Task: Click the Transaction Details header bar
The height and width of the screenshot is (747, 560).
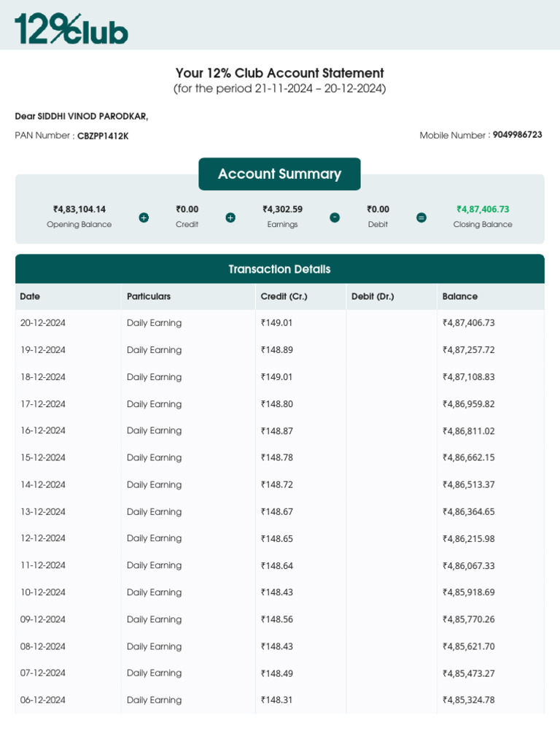Action: (x=279, y=268)
